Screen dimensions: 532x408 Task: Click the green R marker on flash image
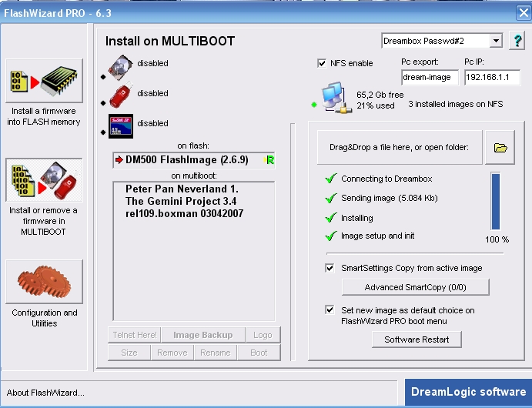click(269, 160)
